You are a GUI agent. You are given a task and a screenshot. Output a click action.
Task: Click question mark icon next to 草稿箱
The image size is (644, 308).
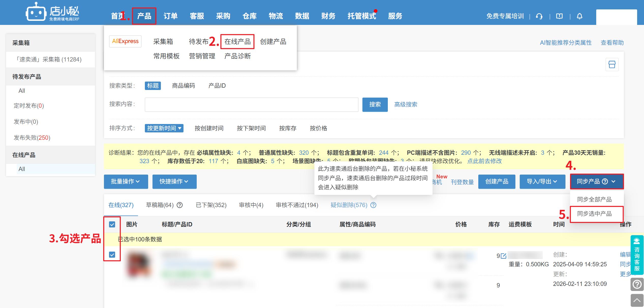pos(180,205)
